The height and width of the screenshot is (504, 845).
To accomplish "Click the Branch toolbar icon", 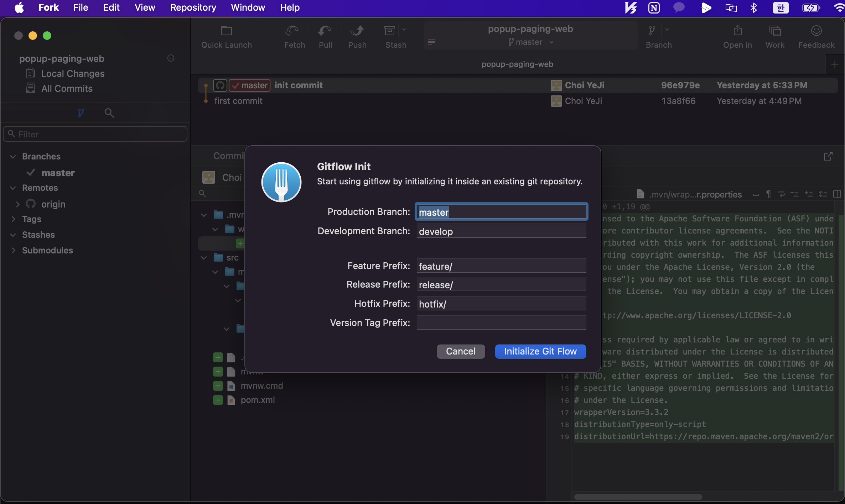I will click(652, 31).
